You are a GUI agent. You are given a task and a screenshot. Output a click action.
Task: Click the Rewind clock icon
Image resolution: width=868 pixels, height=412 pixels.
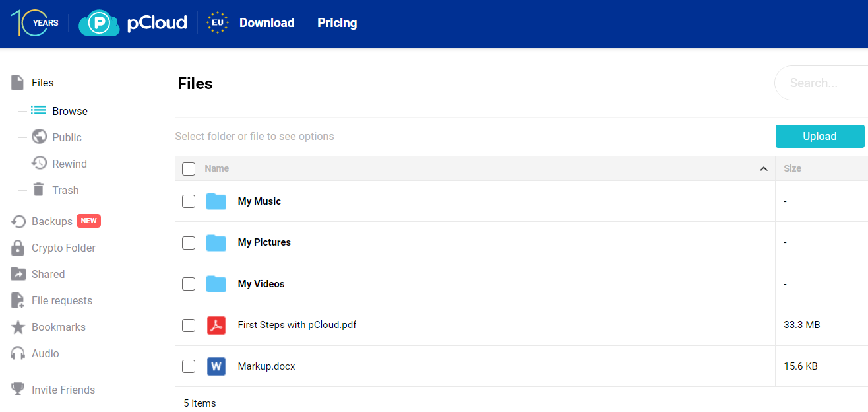pos(39,164)
